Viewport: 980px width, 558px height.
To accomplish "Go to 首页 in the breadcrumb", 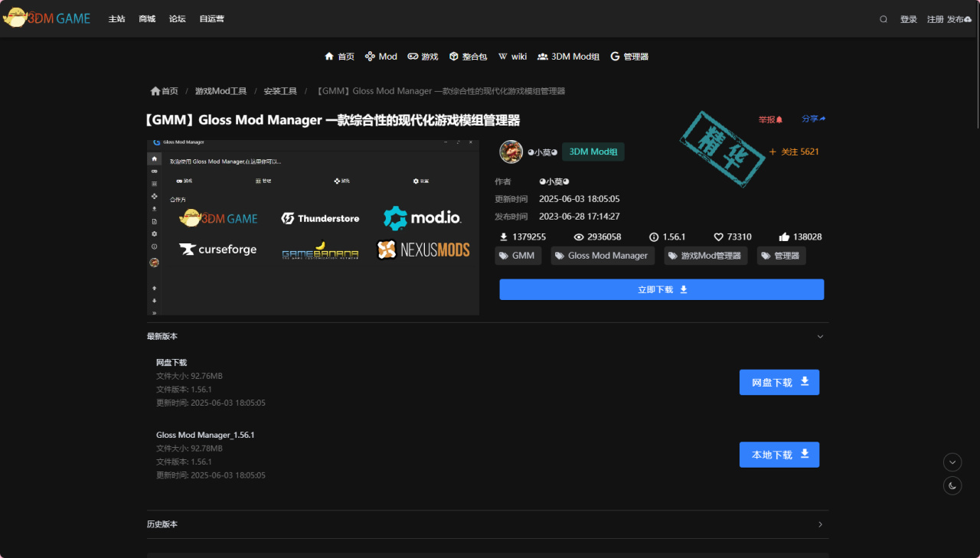I will [164, 91].
